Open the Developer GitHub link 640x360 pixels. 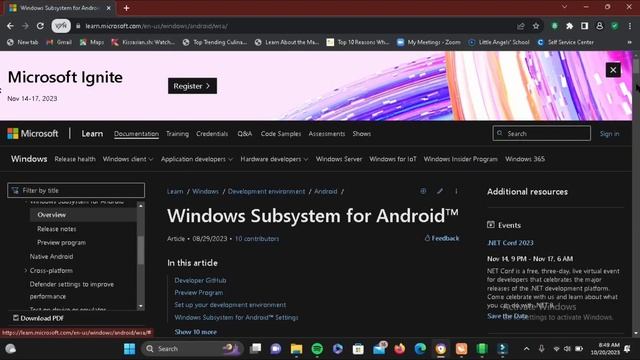point(200,280)
